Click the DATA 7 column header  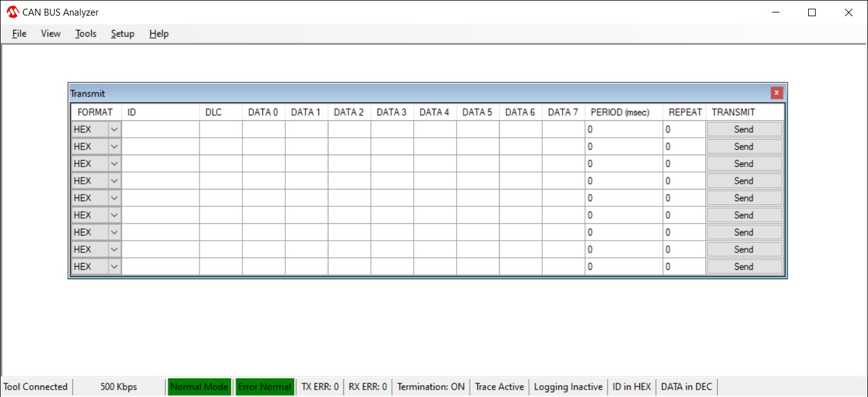click(563, 112)
